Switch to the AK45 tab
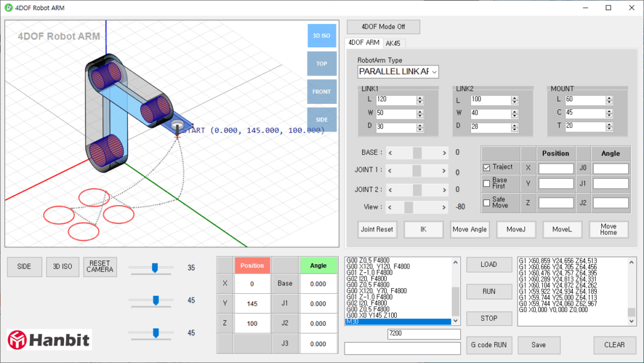 click(x=394, y=43)
